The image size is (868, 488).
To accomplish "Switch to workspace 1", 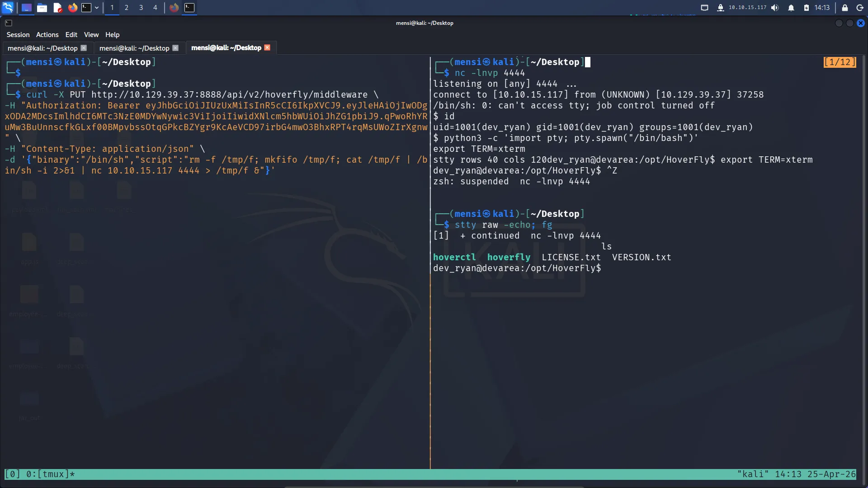I will (112, 8).
